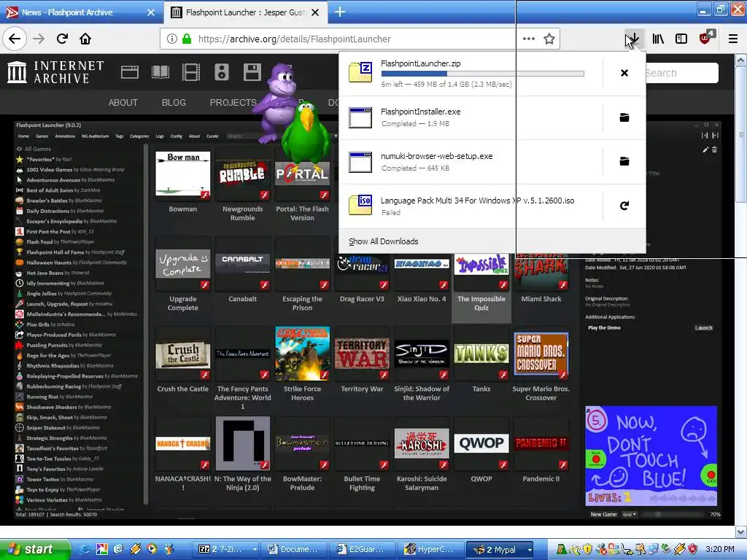The height and width of the screenshot is (560, 747).
Task: Select the 1001 Video Games playlist
Action: (x=76, y=169)
